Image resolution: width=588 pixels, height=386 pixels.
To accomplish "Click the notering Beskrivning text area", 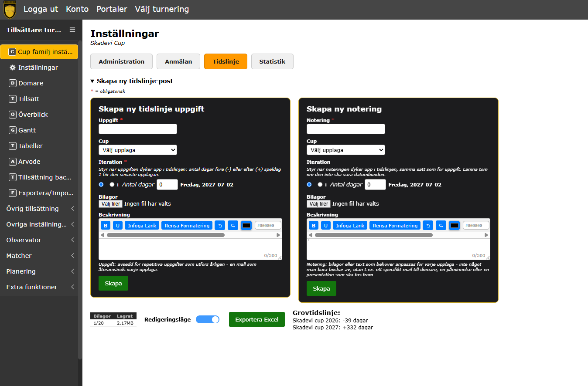I will tap(398, 249).
